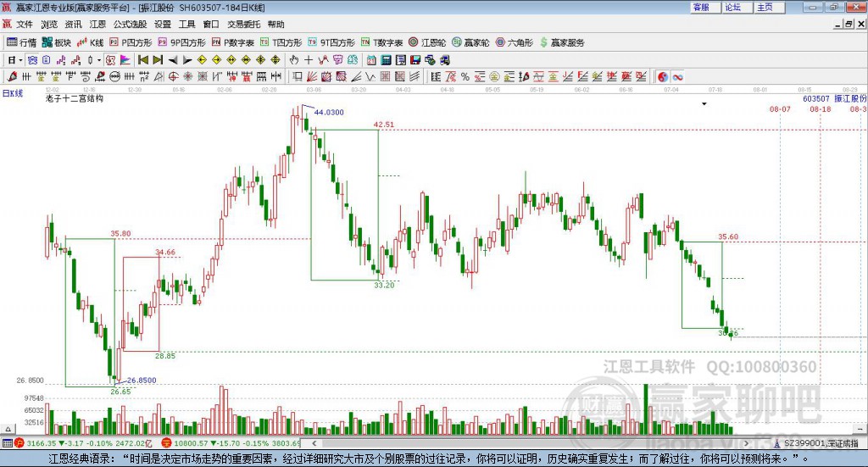868x467 pixels.
Task: Select the crosshair plus cursor tool
Action: pyautogui.click(x=309, y=60)
